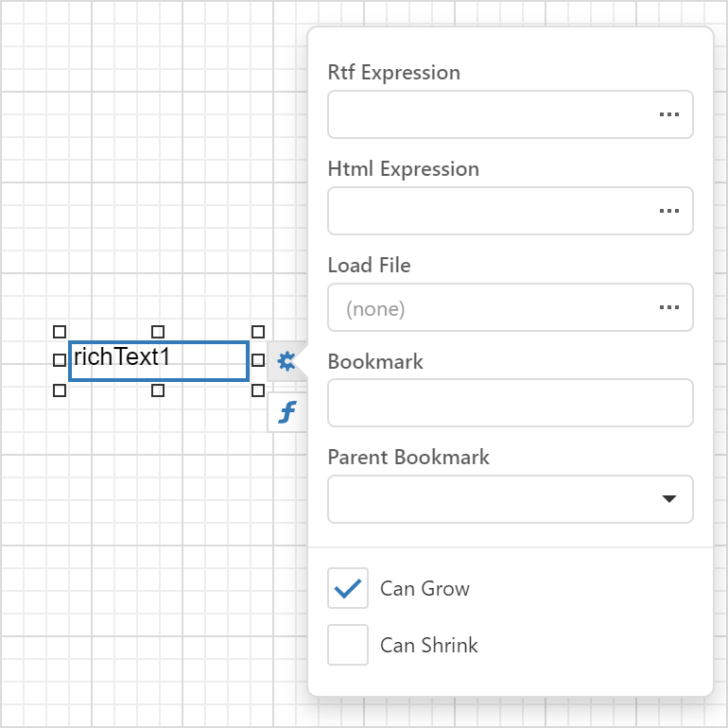This screenshot has width=728, height=728.
Task: Expand the Parent Bookmark dropdown
Action: 669,499
